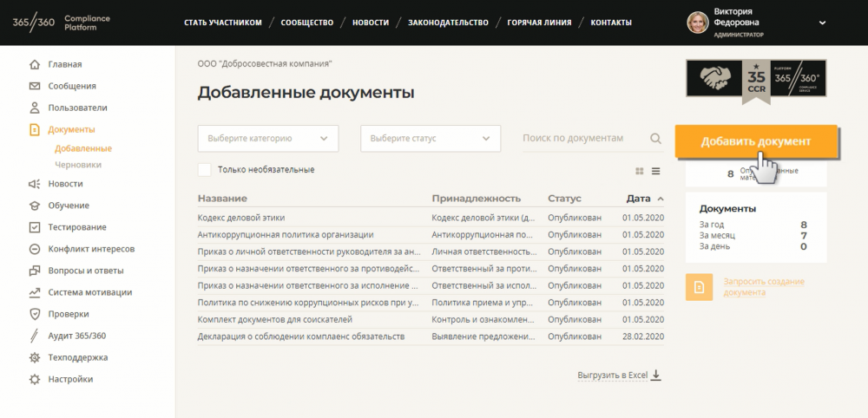Click the Документы document icon in sidebar
The width and height of the screenshot is (868, 418).
click(x=35, y=129)
